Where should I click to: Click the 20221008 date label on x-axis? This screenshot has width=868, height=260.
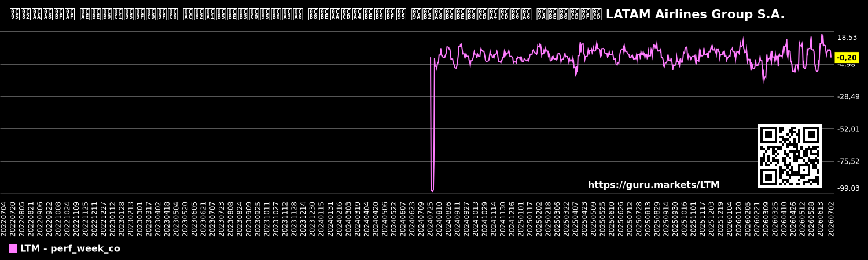pos(58,218)
